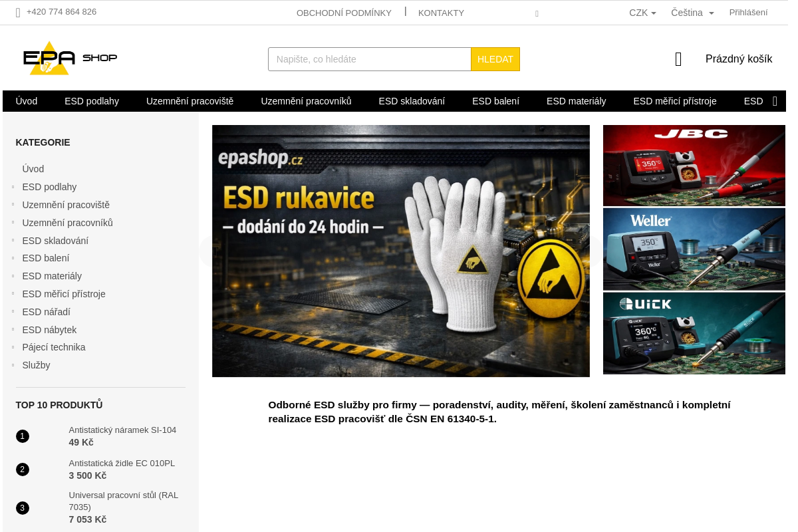Click the phone icon beside +420 number
This screenshot has width=798, height=532.
point(18,12)
